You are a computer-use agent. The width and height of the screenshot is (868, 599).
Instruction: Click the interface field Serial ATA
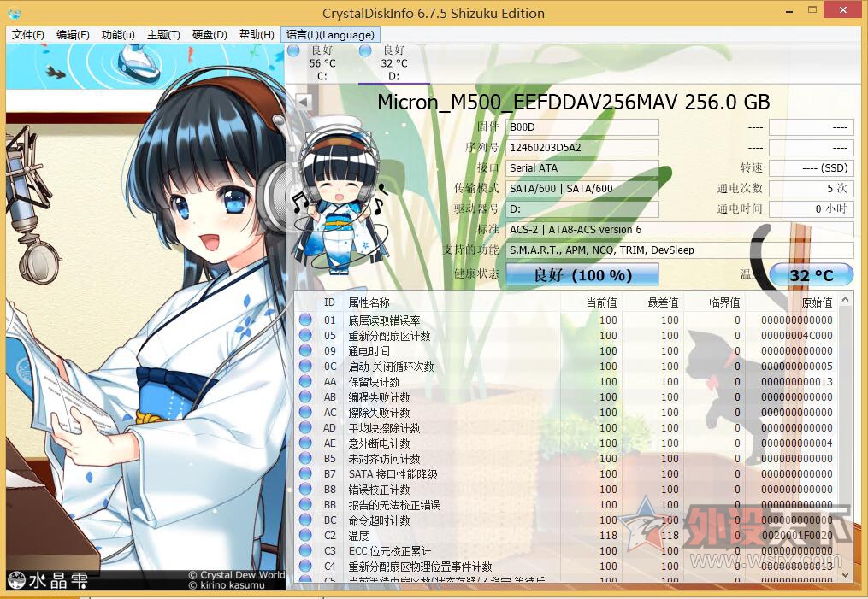[x=582, y=168]
